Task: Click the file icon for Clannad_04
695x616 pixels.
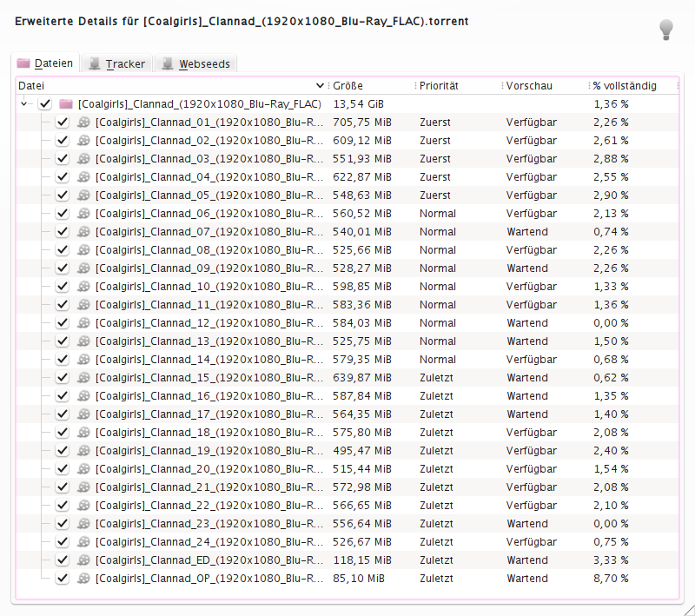Action: pos(83,177)
